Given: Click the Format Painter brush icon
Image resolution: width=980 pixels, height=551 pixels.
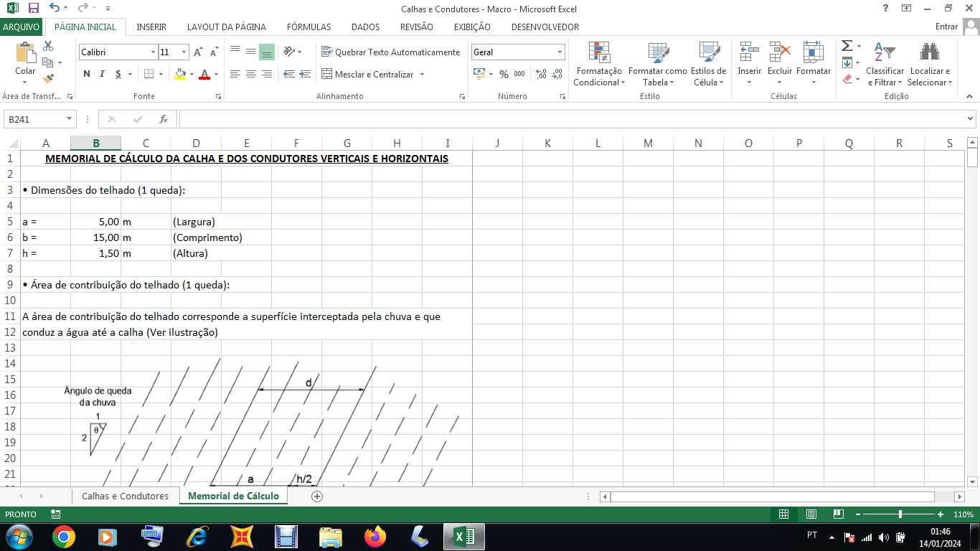Looking at the screenshot, I should click(48, 79).
